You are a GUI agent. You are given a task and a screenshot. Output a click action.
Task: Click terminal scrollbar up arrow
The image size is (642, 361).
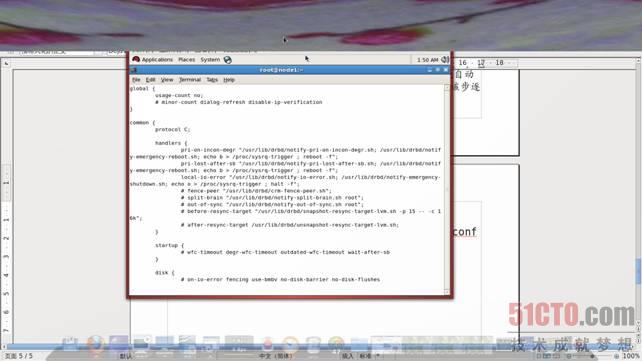447,87
